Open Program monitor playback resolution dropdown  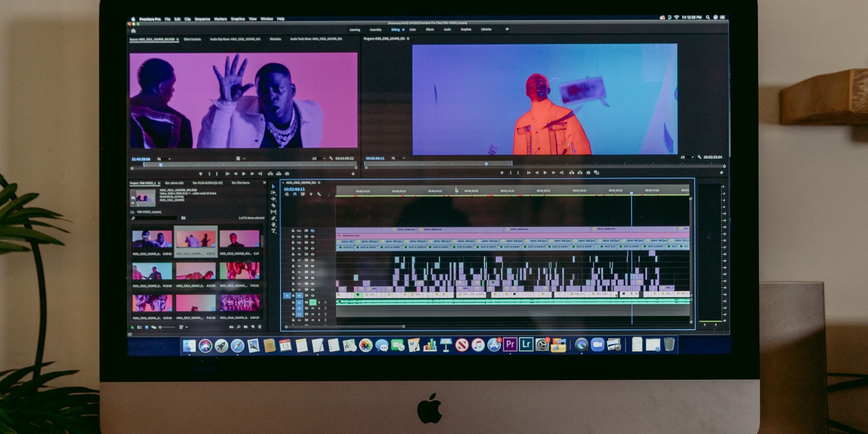(x=687, y=157)
